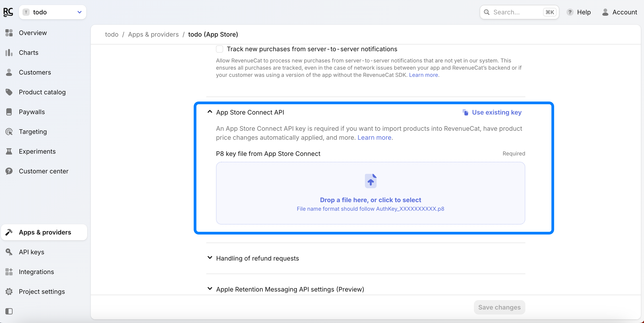Viewport: 644px width, 323px height.
Task: Collapse the App Store Connect API section
Action: click(210, 112)
